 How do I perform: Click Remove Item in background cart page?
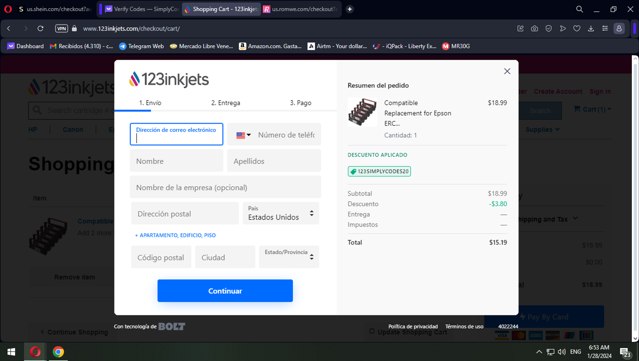click(75, 277)
